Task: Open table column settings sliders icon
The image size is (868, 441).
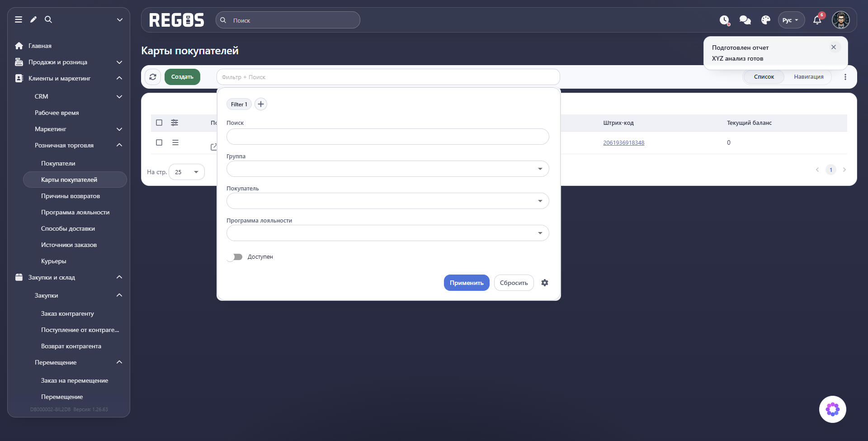Action: point(175,123)
